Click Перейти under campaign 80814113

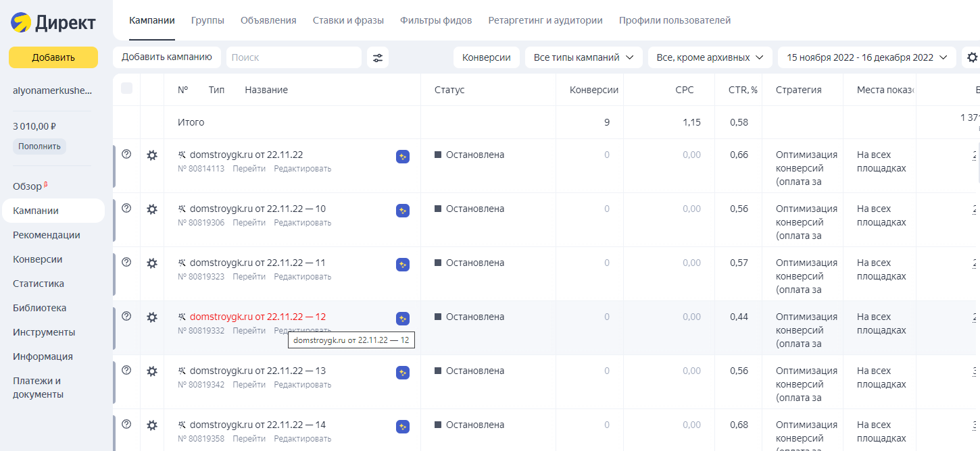249,169
